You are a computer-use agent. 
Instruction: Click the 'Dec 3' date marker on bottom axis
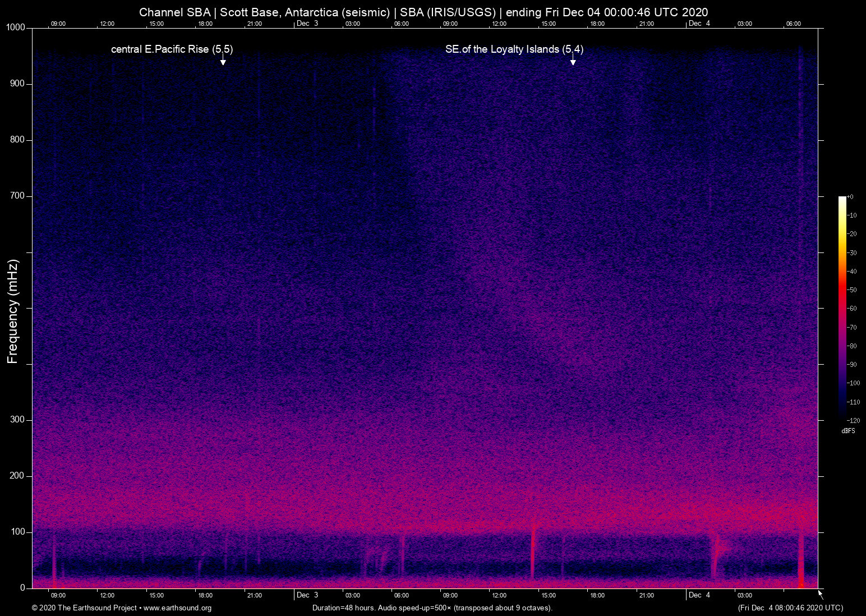tap(307, 595)
